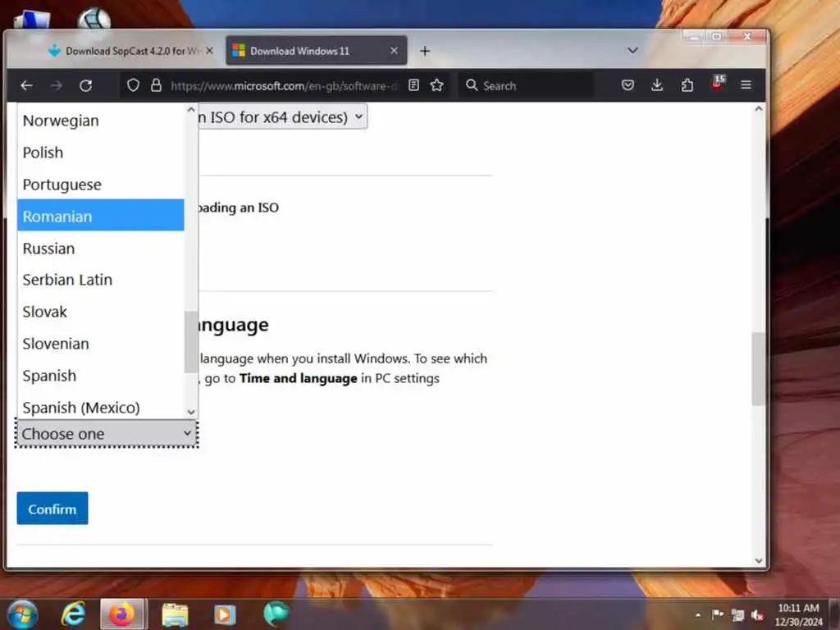Click the dropdown list scroll down arrow

tap(191, 412)
